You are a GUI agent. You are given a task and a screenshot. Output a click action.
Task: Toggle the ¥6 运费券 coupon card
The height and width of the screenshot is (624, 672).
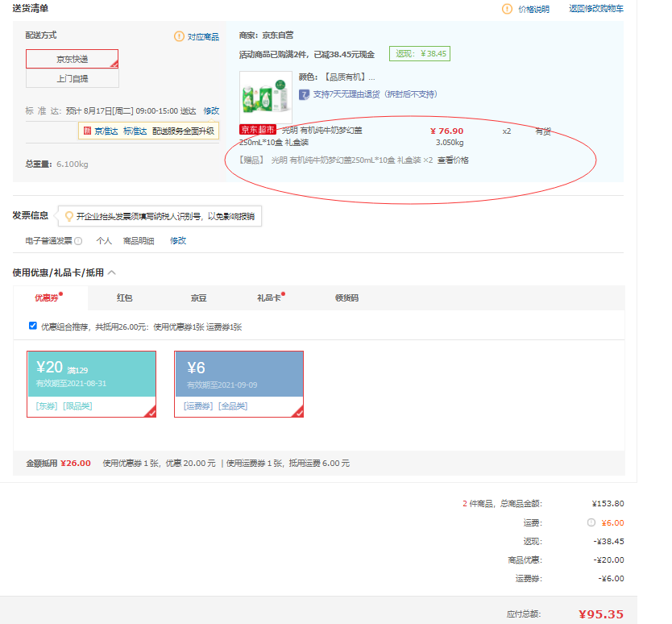click(x=239, y=384)
